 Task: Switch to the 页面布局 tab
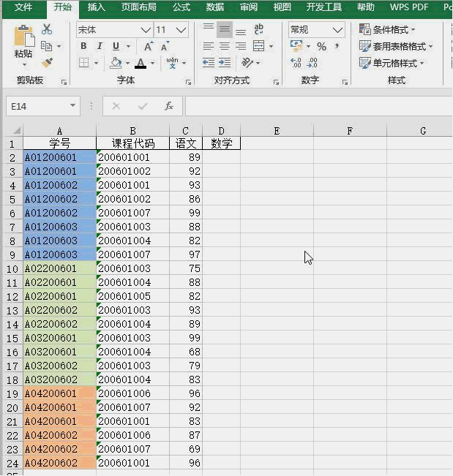point(139,7)
